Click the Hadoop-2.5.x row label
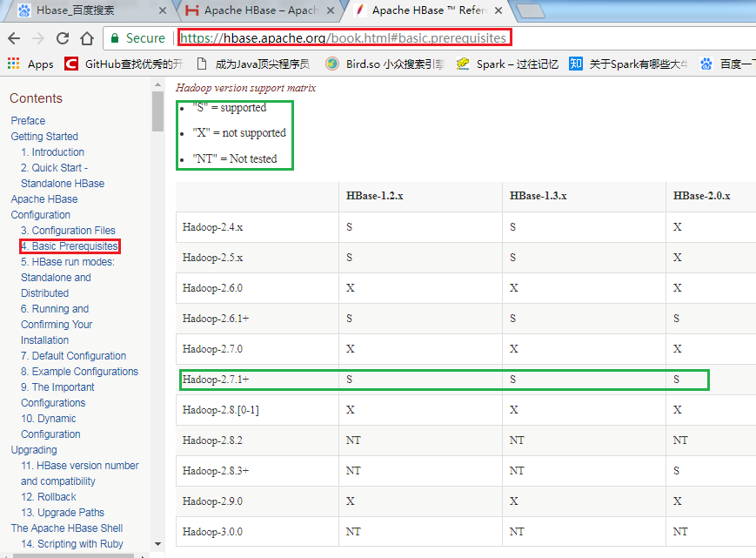The image size is (756, 558). coord(212,258)
